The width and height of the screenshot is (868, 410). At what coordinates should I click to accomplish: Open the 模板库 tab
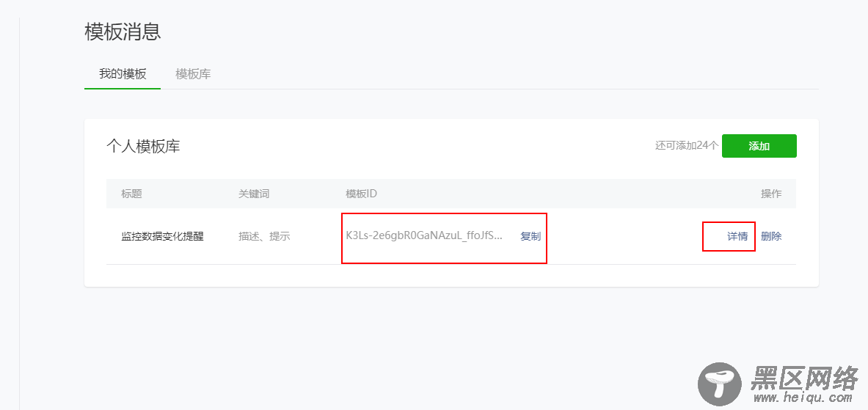(x=193, y=73)
